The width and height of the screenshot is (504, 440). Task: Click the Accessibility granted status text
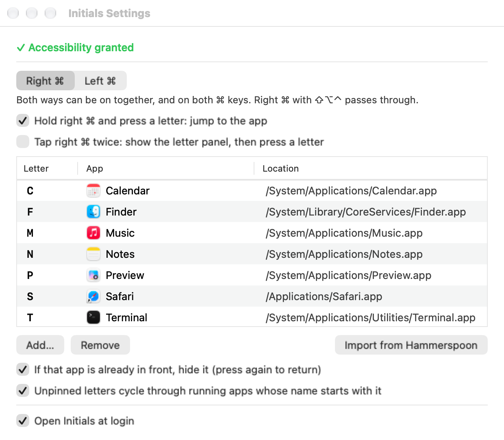click(x=75, y=48)
